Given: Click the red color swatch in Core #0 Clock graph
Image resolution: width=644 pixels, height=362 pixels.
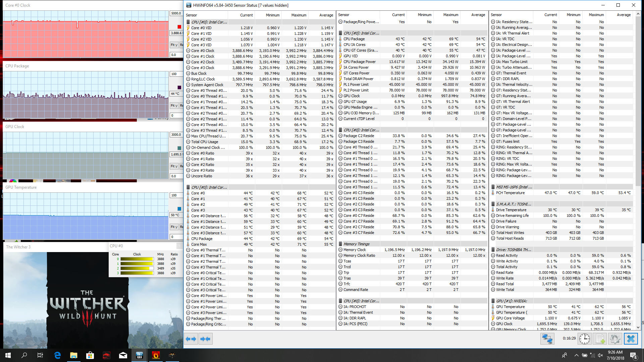Looking at the screenshot, I should pos(179,27).
